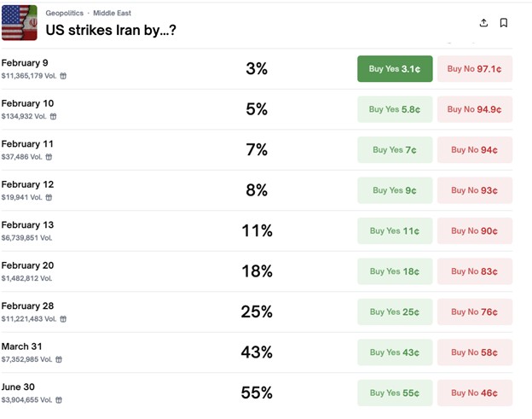Screen dimensions: 532x419
Task: Click the US-Iran flag market thumbnail
Action: tap(19, 23)
